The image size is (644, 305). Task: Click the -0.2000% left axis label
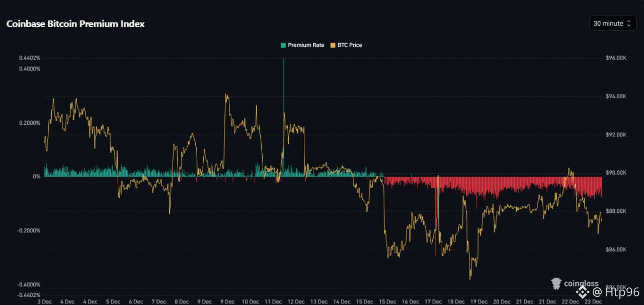29,231
